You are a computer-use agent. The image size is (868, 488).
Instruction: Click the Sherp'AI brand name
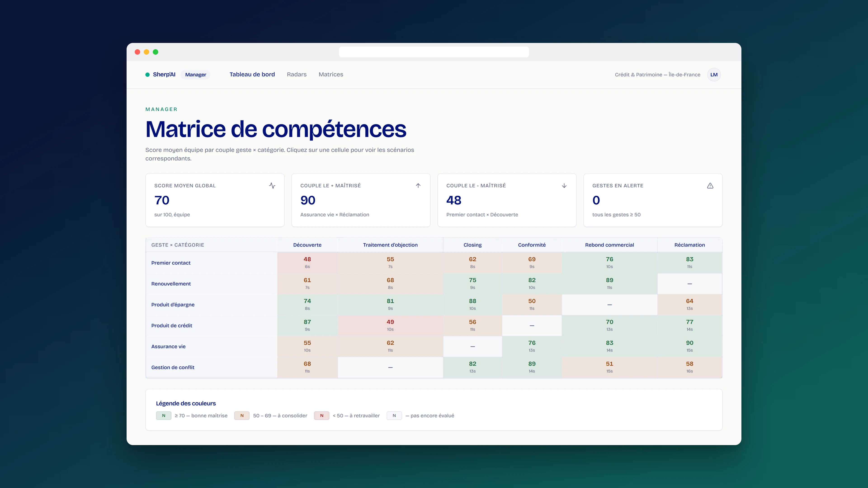click(x=164, y=74)
